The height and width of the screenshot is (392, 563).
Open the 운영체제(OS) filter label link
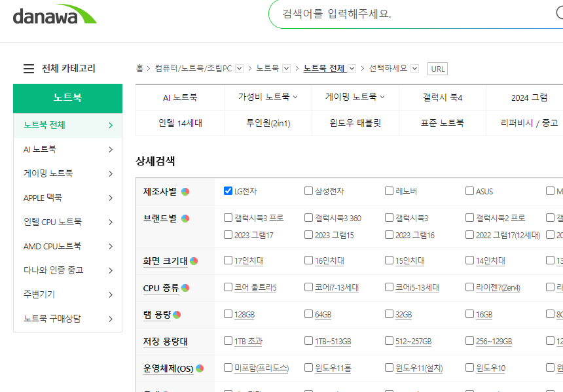click(x=168, y=368)
